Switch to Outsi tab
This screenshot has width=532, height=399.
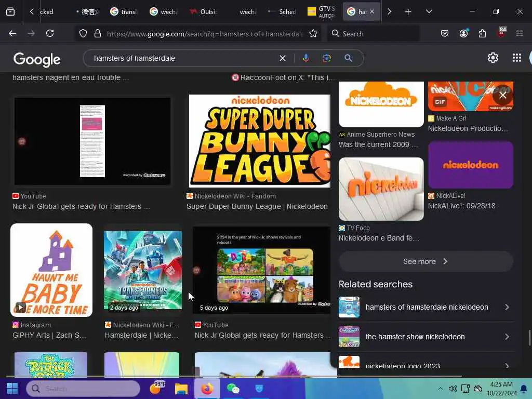click(x=203, y=12)
